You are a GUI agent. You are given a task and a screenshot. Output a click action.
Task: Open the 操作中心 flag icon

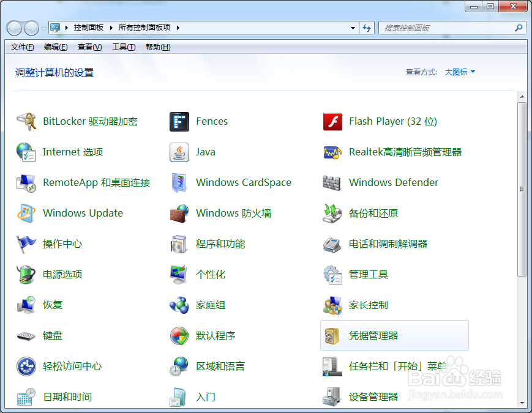pyautogui.click(x=26, y=244)
